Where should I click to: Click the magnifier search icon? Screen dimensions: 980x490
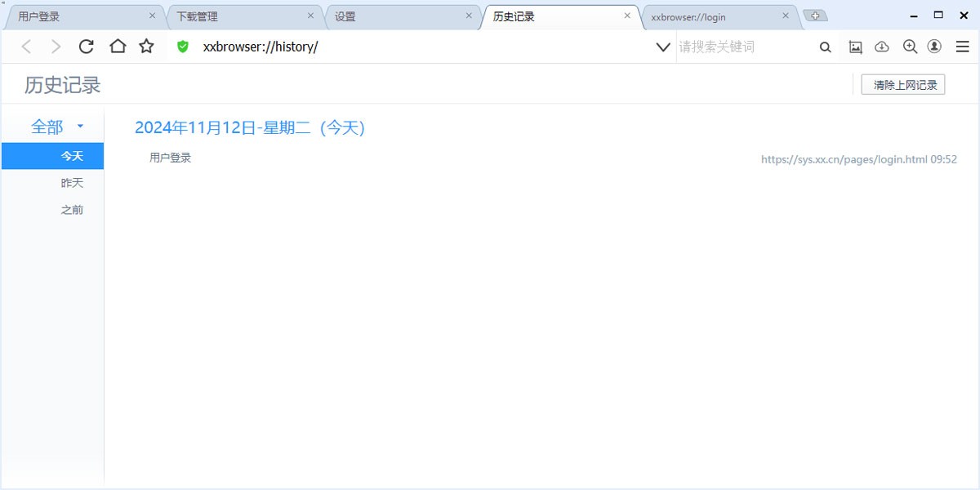click(x=826, y=47)
